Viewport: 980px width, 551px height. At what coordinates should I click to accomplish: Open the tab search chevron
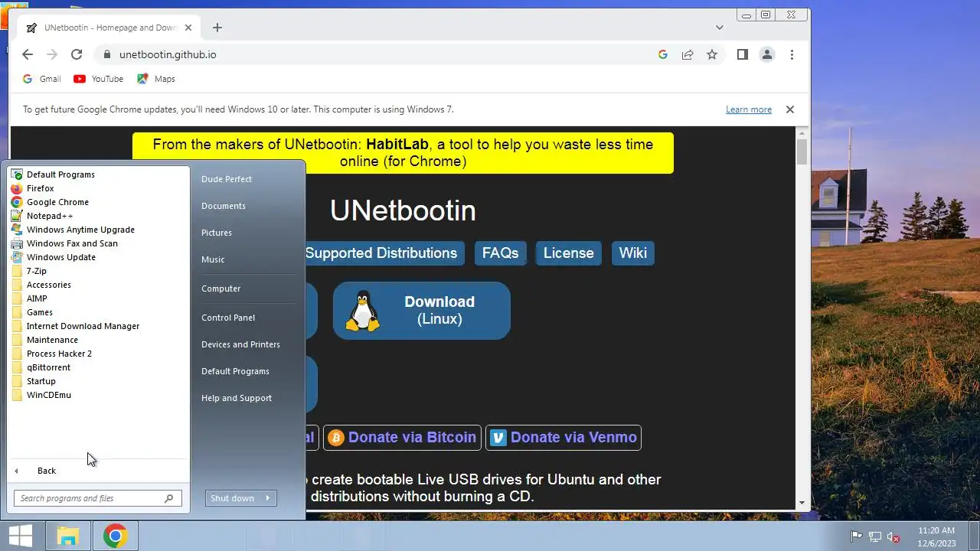click(720, 28)
